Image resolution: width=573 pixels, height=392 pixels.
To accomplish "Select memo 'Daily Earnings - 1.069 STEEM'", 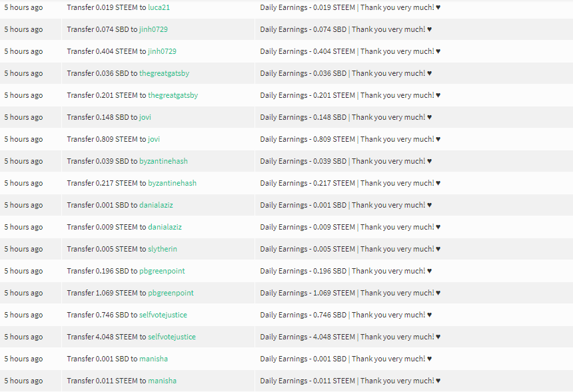I will pyautogui.click(x=307, y=293).
